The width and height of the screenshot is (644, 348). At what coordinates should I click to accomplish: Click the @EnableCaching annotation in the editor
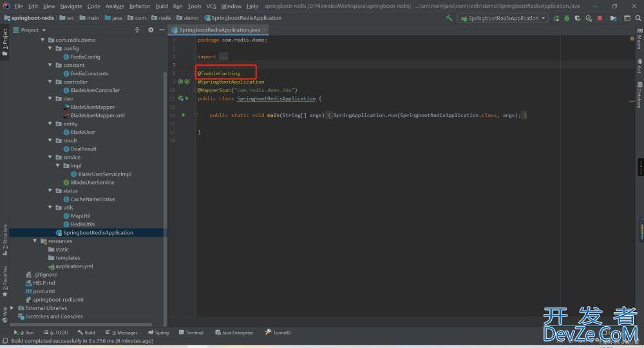pos(219,73)
